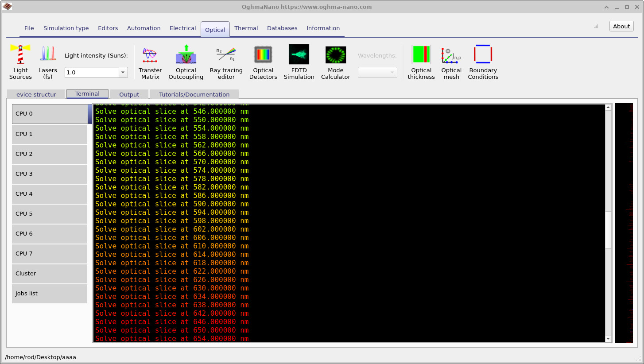The width and height of the screenshot is (644, 364).
Task: Toggle Optical thickness view
Action: tap(421, 62)
